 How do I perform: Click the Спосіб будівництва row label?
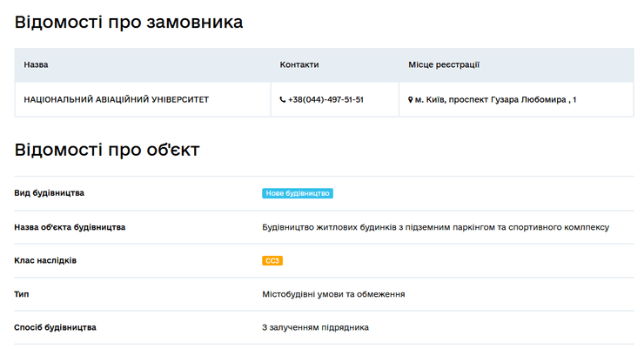[x=56, y=327]
